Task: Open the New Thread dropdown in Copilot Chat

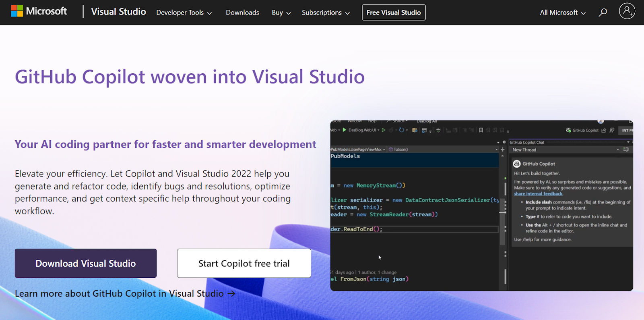Action: pyautogui.click(x=618, y=150)
